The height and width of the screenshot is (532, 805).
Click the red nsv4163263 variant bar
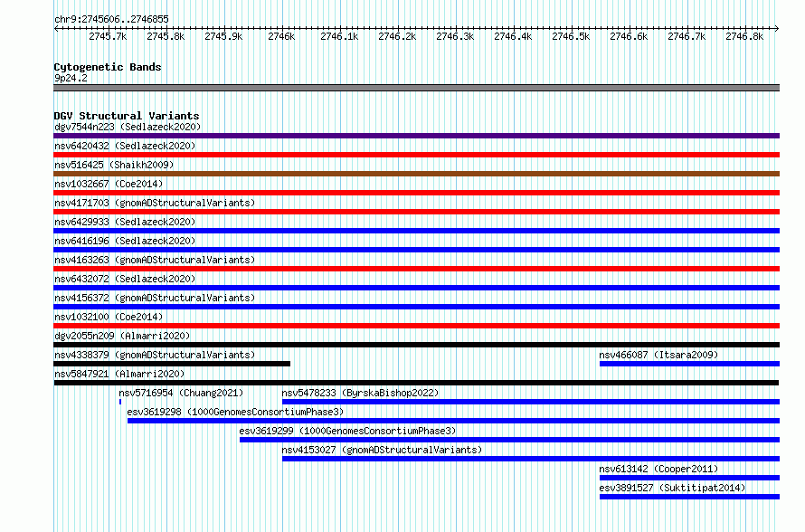point(416,269)
